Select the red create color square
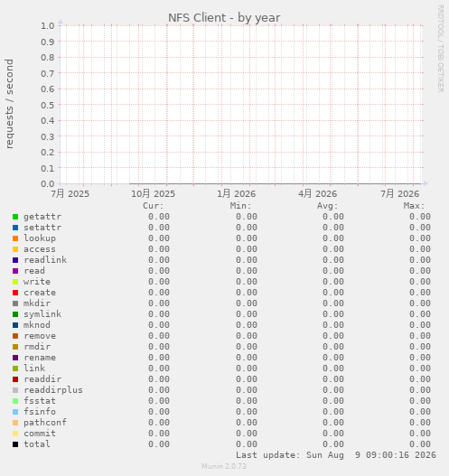The width and height of the screenshot is (449, 476). [15, 293]
